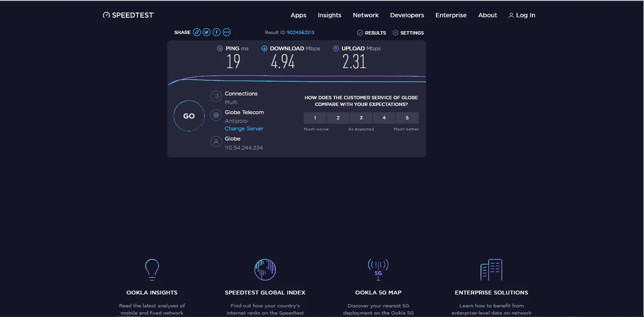Click the Antipolo server location
This screenshot has height=317, width=644.
coord(236,121)
